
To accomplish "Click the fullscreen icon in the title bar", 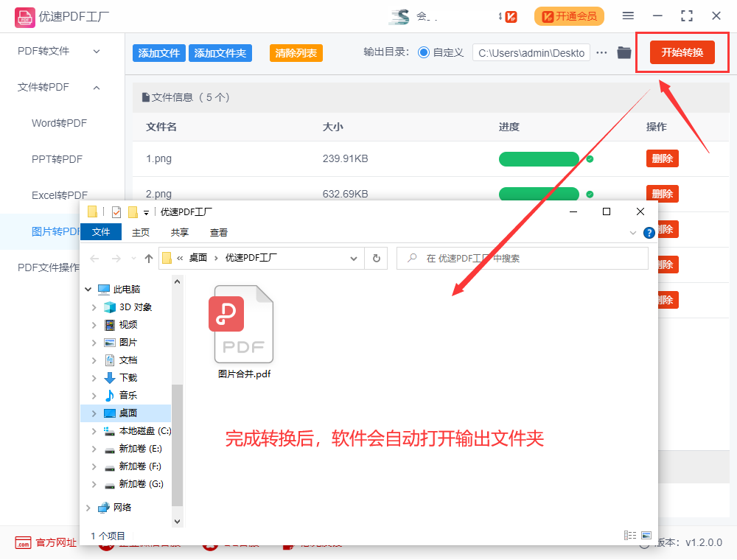I will [687, 16].
